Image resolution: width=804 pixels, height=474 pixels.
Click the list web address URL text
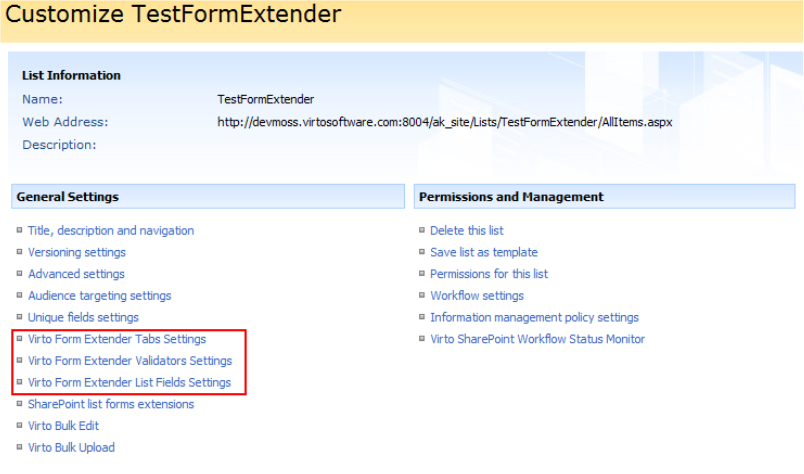pyautogui.click(x=445, y=122)
